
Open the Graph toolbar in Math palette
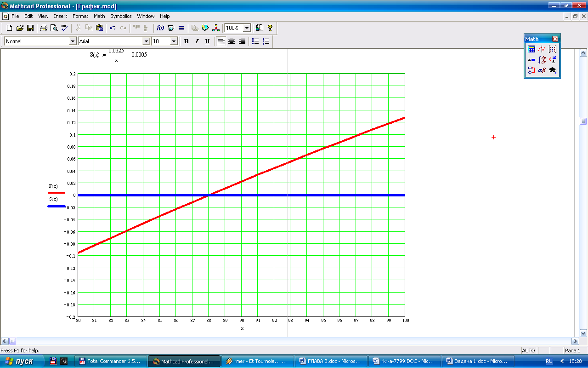542,49
